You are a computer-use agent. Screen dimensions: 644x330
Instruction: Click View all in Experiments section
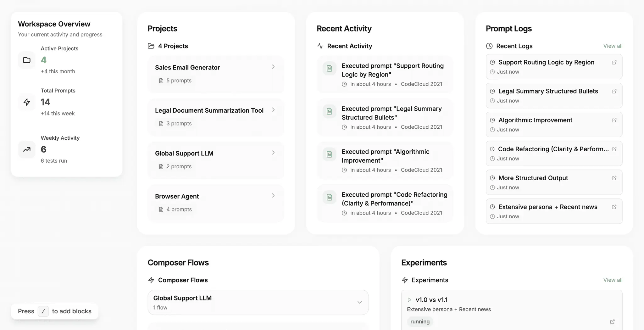click(x=613, y=280)
